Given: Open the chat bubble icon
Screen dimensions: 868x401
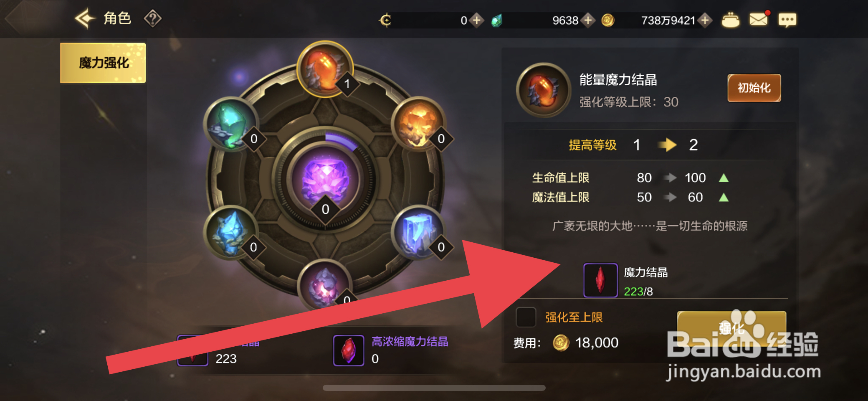Looking at the screenshot, I should tap(787, 20).
